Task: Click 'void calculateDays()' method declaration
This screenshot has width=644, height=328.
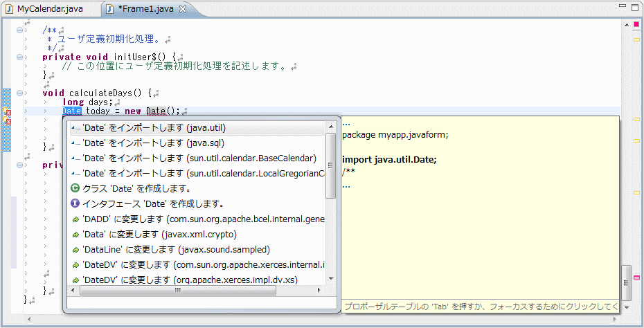Action: click(x=98, y=93)
